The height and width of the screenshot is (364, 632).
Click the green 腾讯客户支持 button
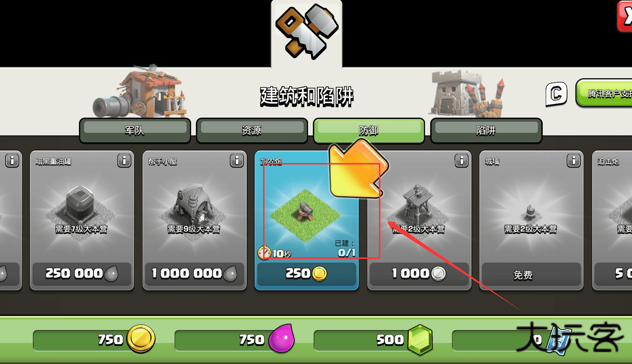[604, 93]
